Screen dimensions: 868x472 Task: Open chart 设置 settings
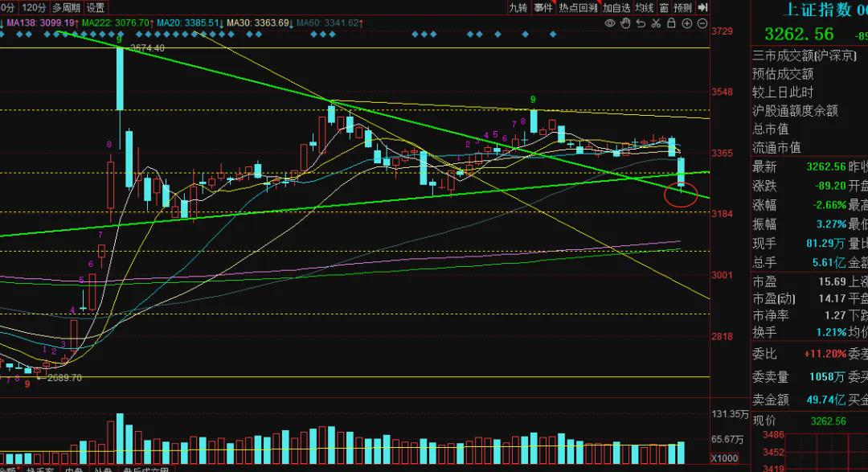pyautogui.click(x=95, y=8)
